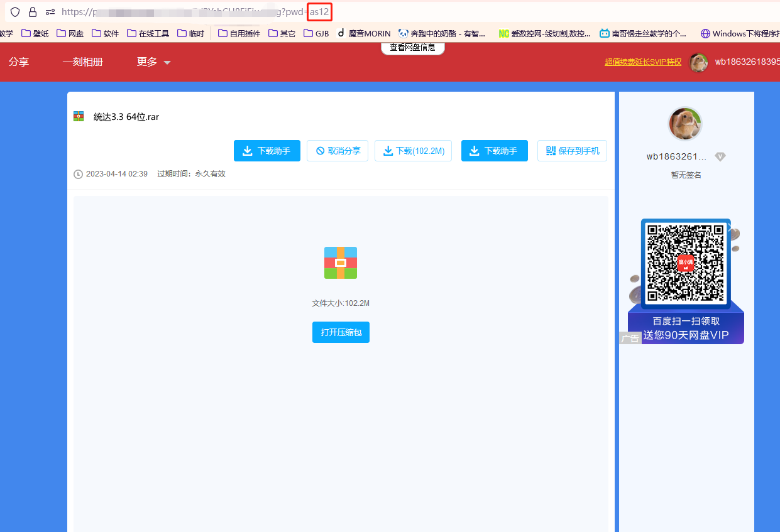Click the 下载(102.2M) button

tap(413, 151)
